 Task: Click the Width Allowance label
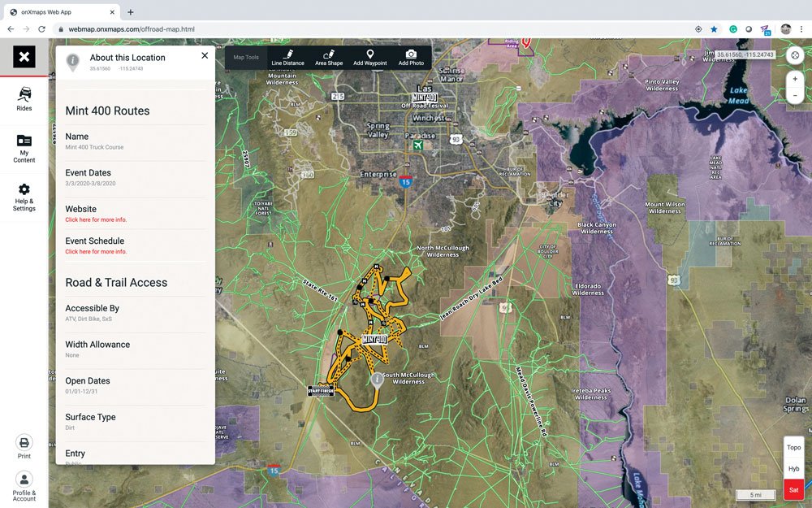coord(97,345)
